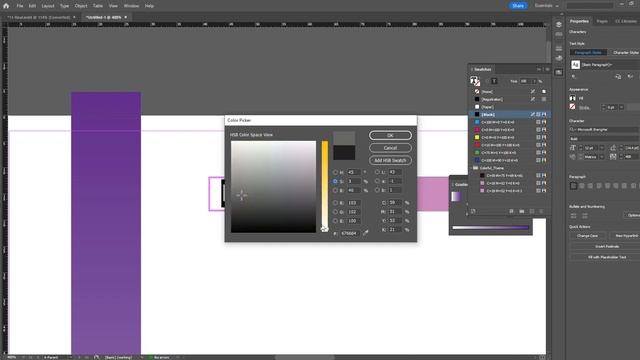Image resolution: width=640 pixels, height=360 pixels.
Task: Select the HSB B brightness radio button
Action: (x=335, y=190)
